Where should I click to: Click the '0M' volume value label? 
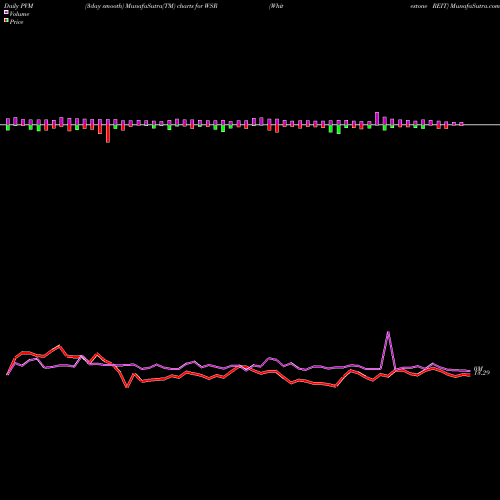[x=478, y=369]
